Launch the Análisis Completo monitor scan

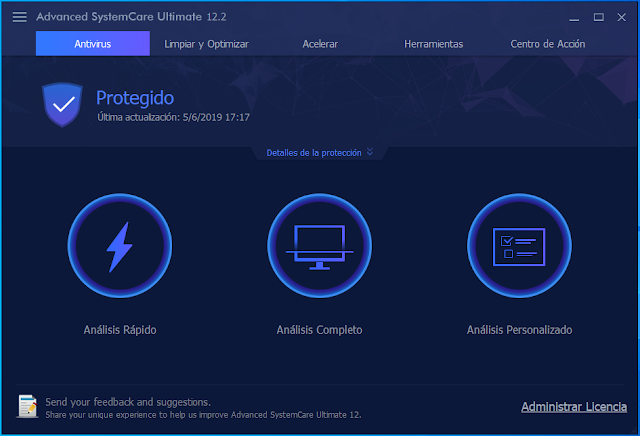(320, 246)
